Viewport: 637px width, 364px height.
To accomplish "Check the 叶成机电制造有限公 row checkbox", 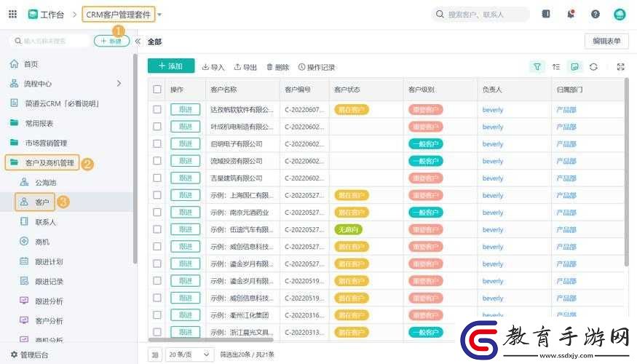I will click(157, 127).
